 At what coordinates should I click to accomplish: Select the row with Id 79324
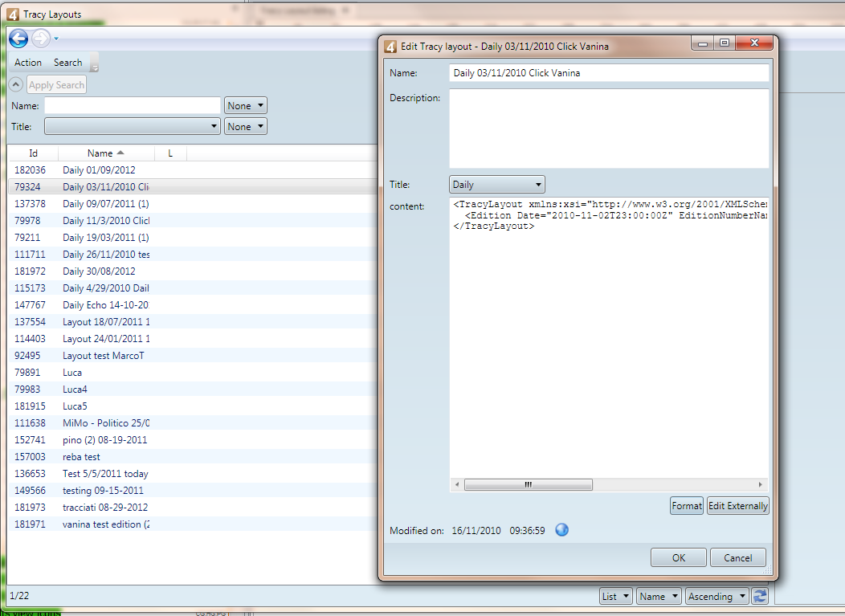[193, 187]
